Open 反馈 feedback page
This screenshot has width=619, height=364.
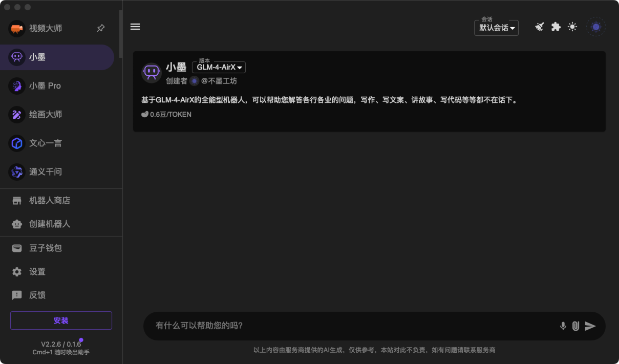[x=61, y=295]
